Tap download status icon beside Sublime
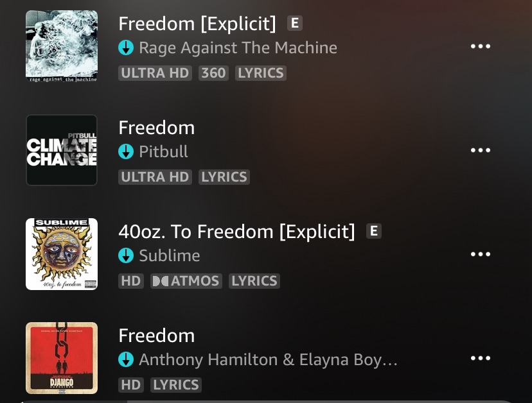 [126, 255]
